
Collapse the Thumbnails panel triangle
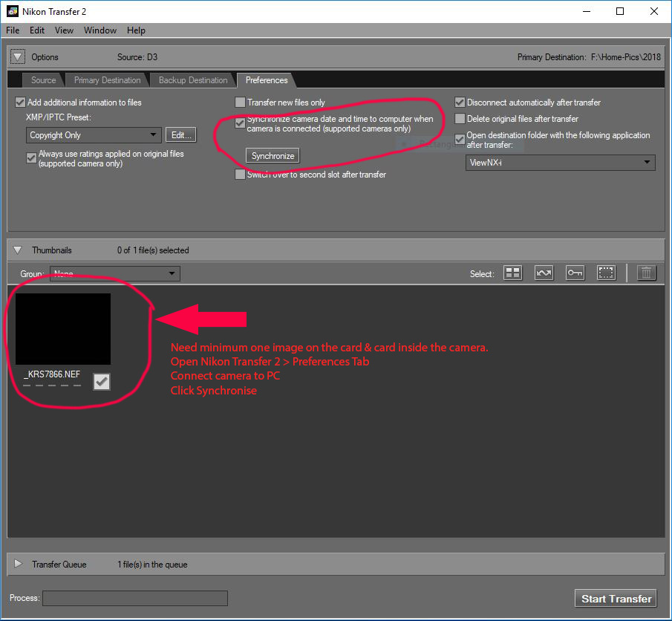18,250
